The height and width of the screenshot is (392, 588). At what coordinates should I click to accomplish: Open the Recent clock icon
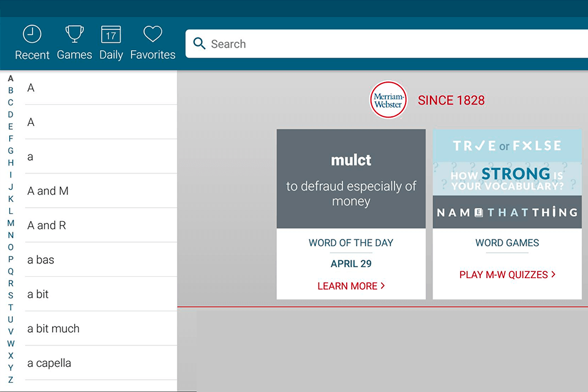pyautogui.click(x=32, y=34)
